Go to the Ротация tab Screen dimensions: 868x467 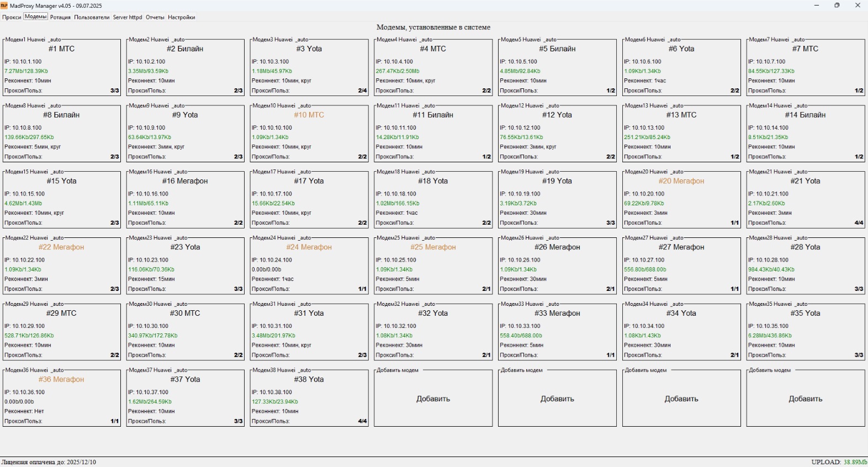click(x=60, y=17)
